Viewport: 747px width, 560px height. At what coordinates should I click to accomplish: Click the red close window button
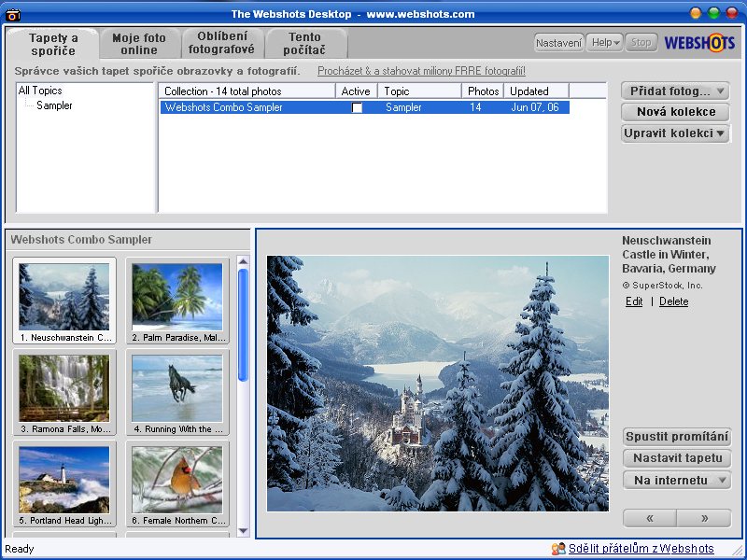point(732,13)
